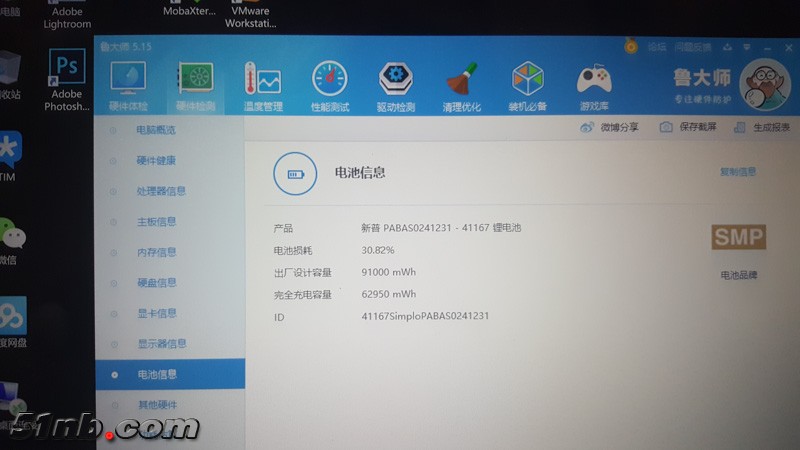Click the full charge capacity 62950 mWh
This screenshot has height=450, width=800.
[388, 294]
